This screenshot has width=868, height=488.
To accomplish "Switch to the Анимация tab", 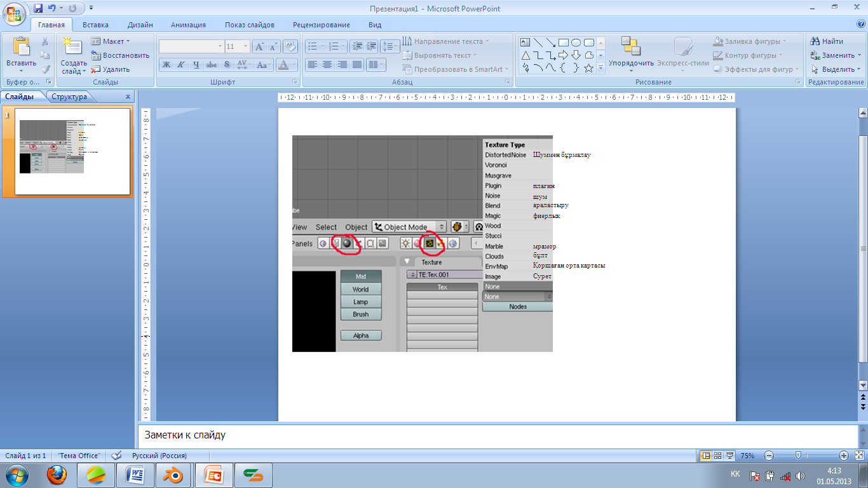I will pyautogui.click(x=188, y=25).
